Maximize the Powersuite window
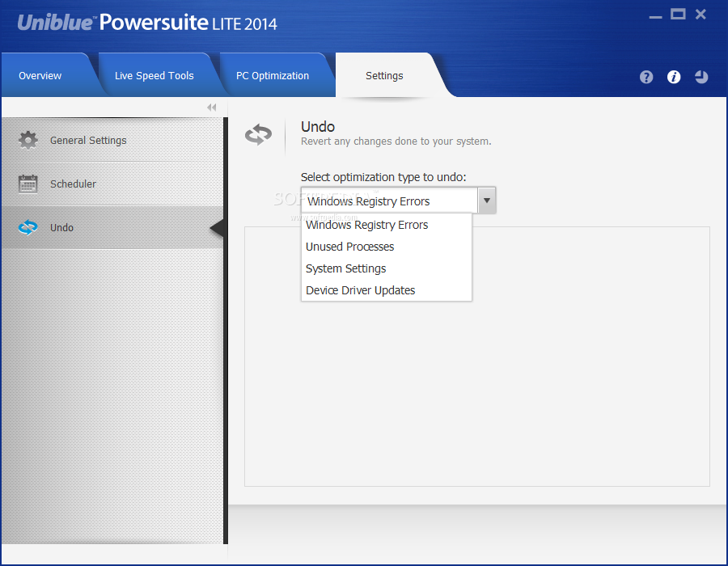This screenshot has height=566, width=728. click(x=677, y=15)
